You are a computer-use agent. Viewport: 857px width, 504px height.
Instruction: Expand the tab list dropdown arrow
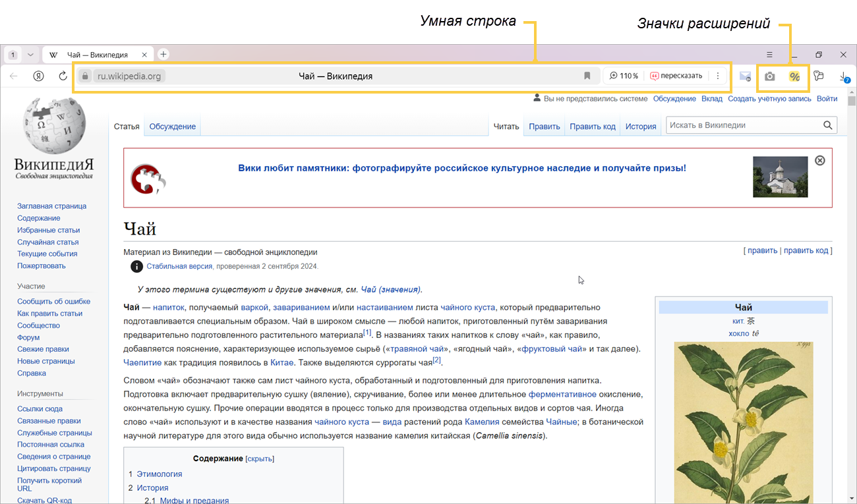tap(30, 55)
